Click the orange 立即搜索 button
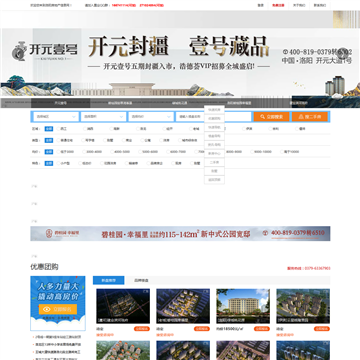360x360 pixels. 271,117
